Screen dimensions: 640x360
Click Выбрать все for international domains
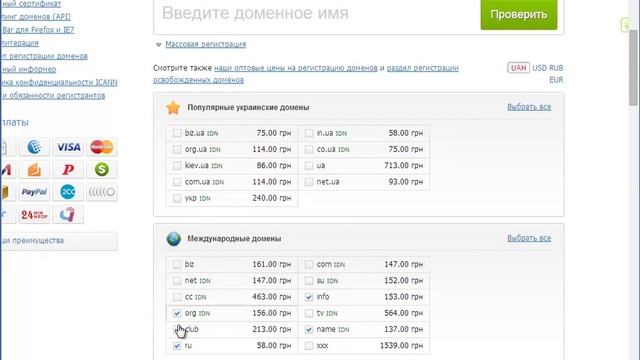click(x=529, y=238)
